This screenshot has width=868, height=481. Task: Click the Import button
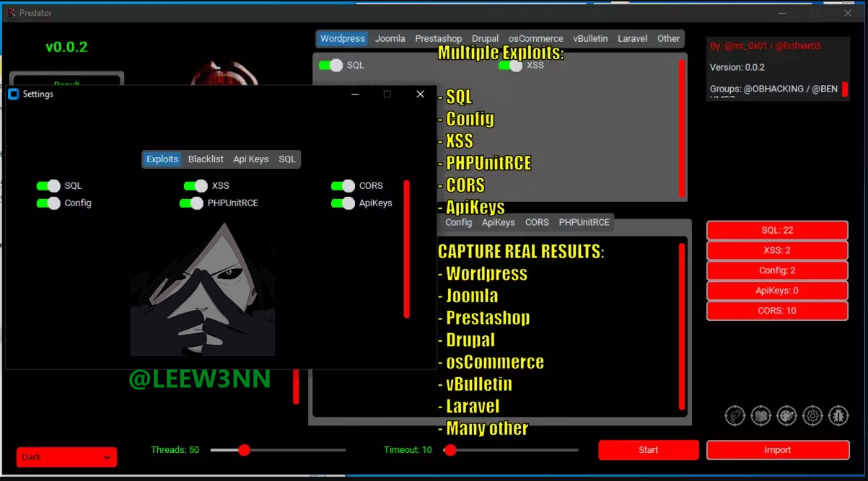[x=777, y=450]
